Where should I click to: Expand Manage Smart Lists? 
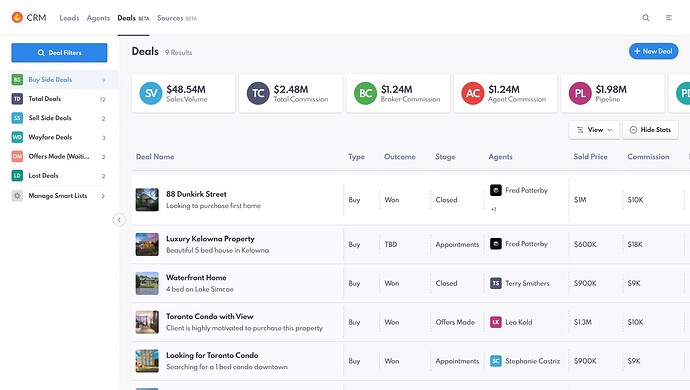pos(59,196)
